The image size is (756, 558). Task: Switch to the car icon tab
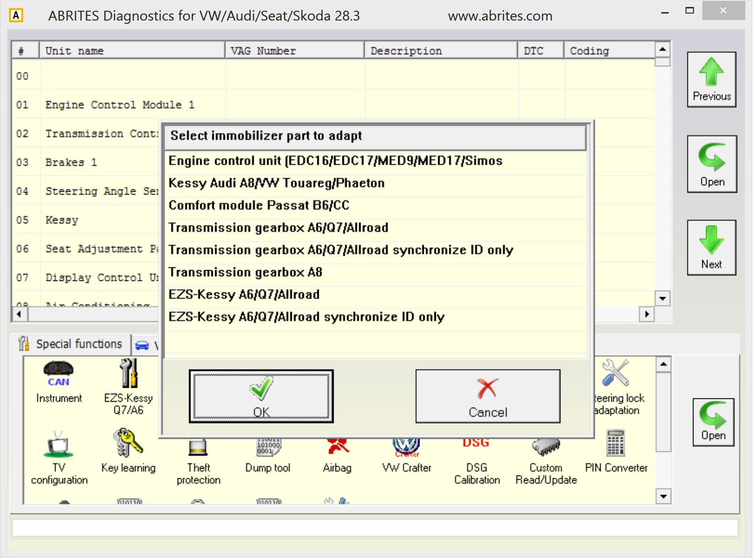[x=145, y=346]
